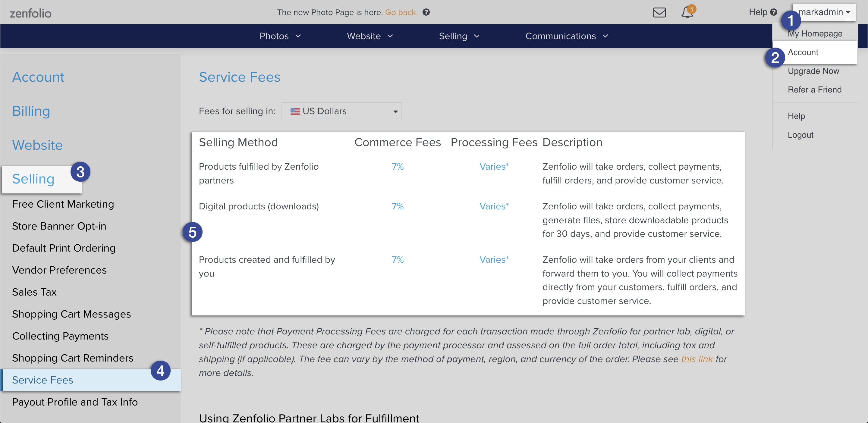Open Shopping Cart Reminders page
The image size is (868, 423).
(x=73, y=358)
